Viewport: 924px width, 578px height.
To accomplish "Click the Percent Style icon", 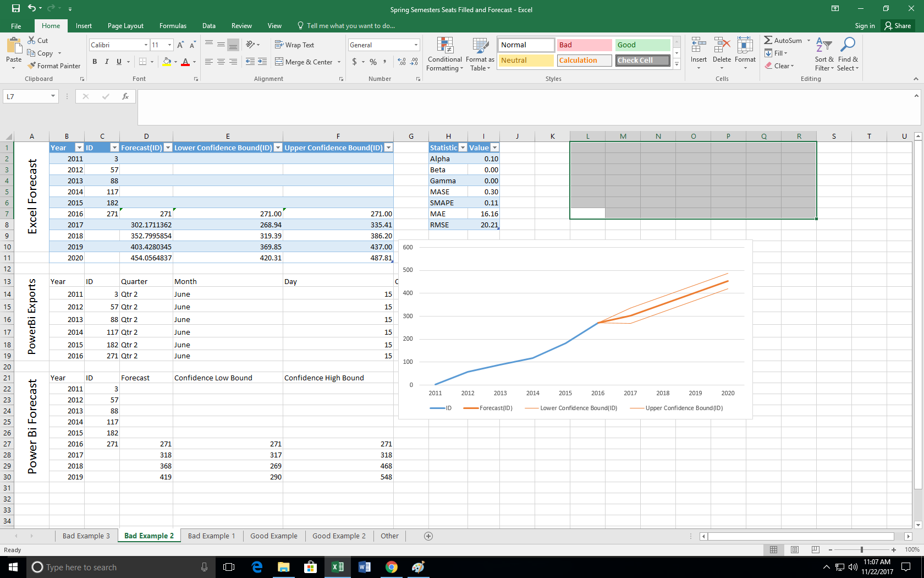I will click(373, 62).
